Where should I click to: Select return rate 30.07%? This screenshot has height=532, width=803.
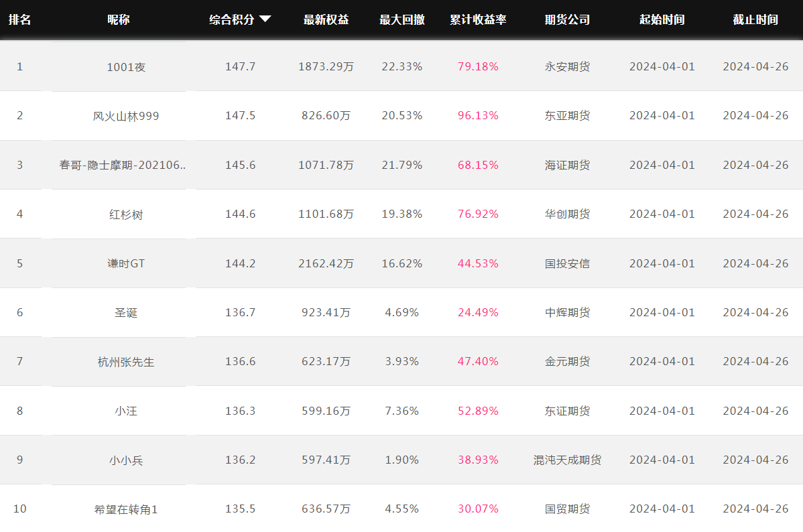point(478,509)
